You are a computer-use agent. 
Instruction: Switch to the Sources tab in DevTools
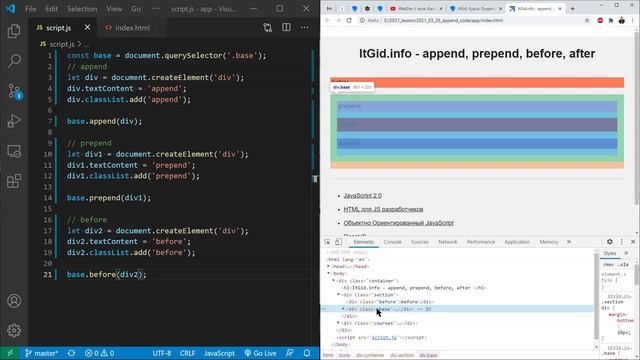[420, 242]
